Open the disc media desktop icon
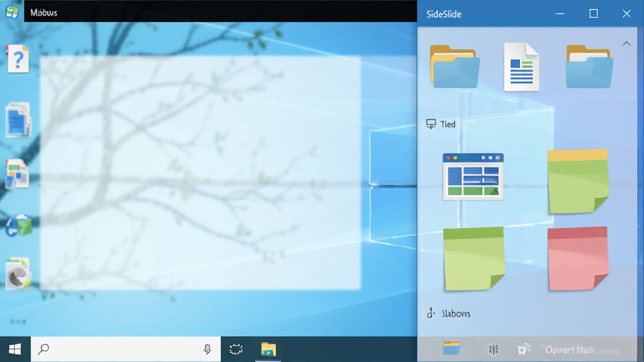 click(18, 273)
